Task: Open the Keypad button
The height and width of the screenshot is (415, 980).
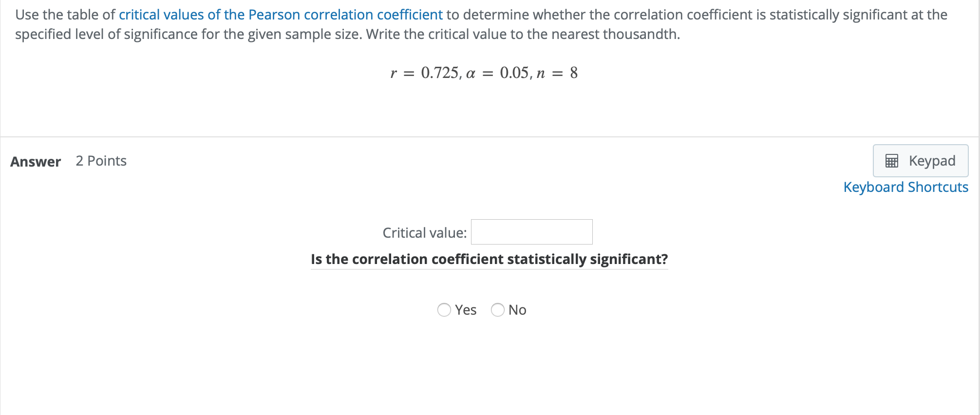Action: [x=920, y=161]
